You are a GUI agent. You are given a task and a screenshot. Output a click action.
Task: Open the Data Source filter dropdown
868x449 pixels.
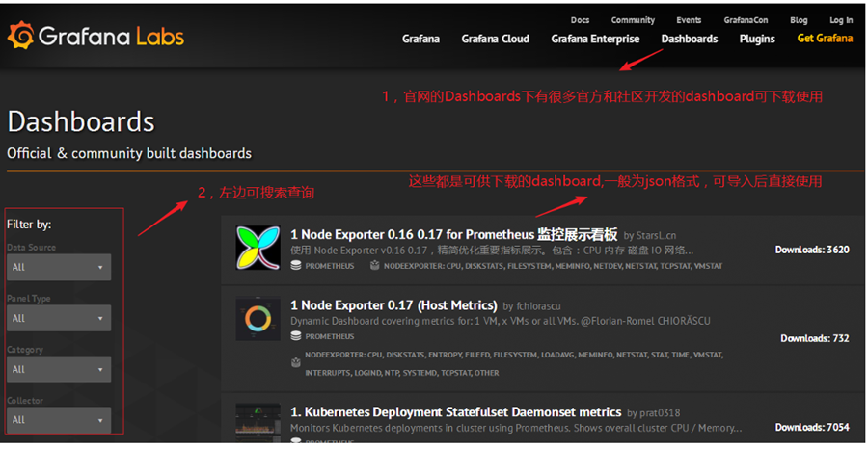tap(59, 267)
